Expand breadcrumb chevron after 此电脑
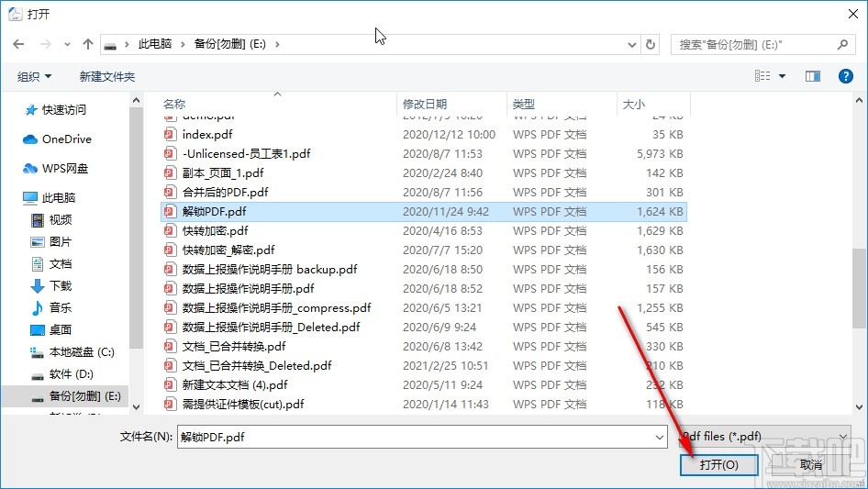 (x=183, y=44)
